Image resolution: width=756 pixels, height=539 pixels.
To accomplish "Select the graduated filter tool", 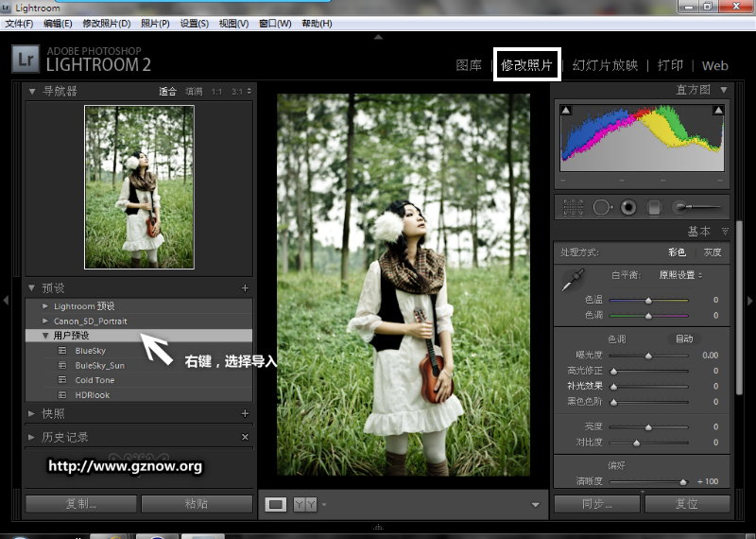I will click(x=653, y=206).
